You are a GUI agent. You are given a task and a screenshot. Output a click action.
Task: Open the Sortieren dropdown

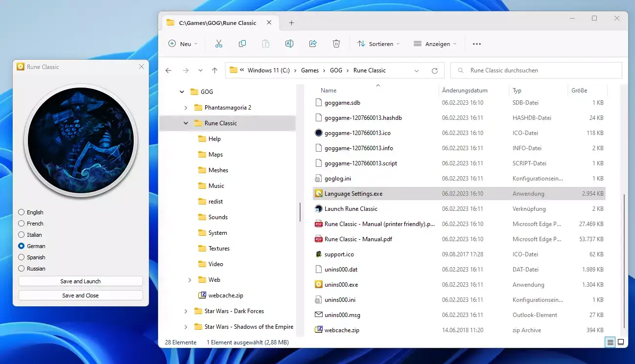[x=378, y=44]
